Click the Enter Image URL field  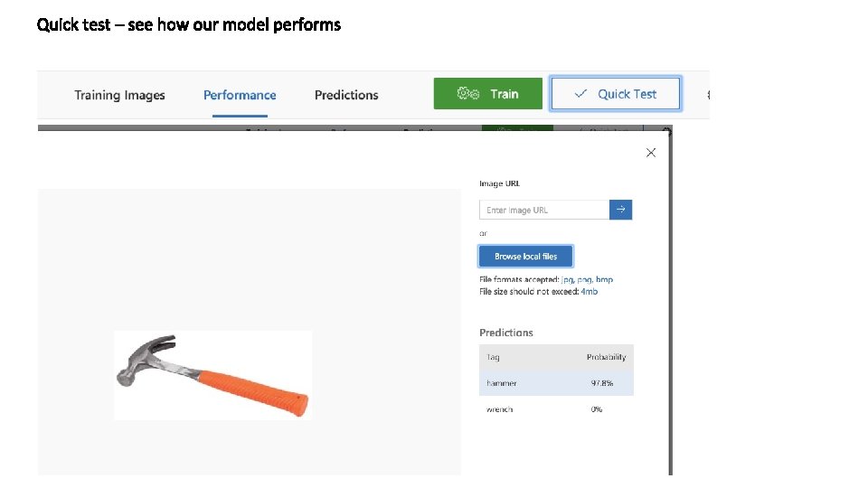point(544,210)
